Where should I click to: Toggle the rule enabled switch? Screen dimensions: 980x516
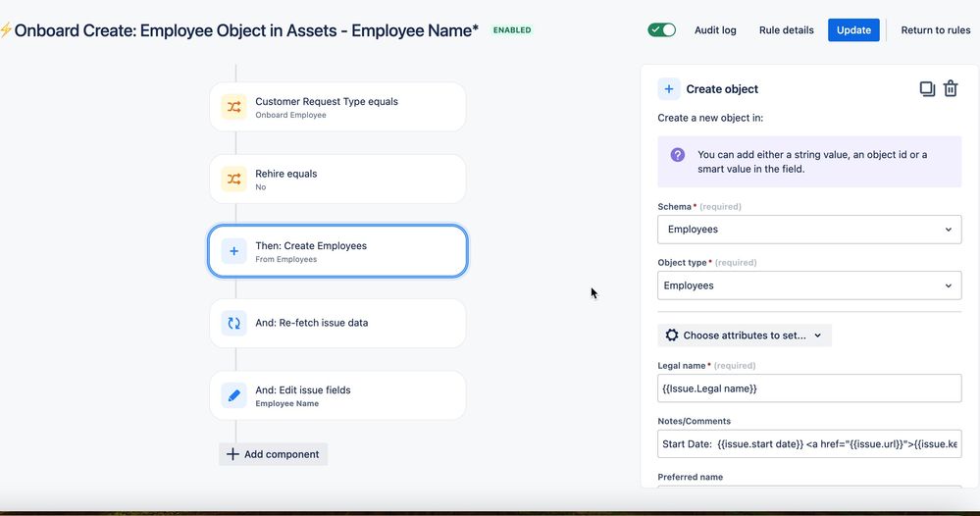tap(661, 30)
